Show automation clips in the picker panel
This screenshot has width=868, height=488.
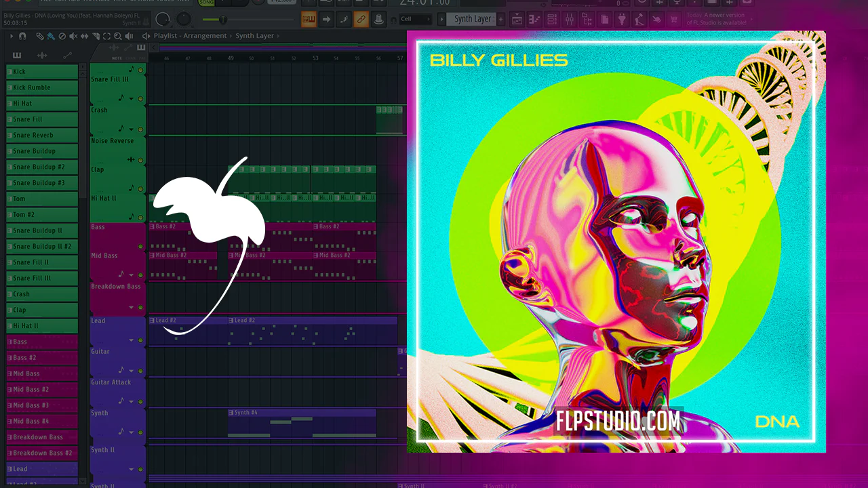coord(67,56)
